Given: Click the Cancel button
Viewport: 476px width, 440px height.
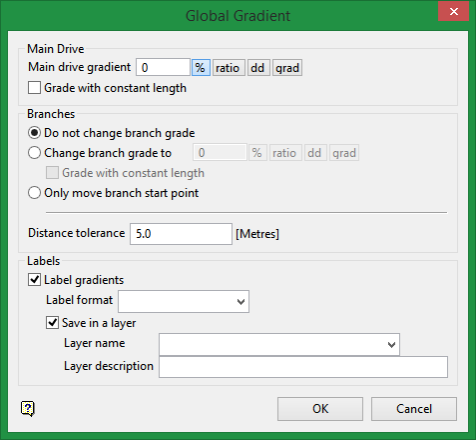Looking at the screenshot, I should click(x=414, y=409).
